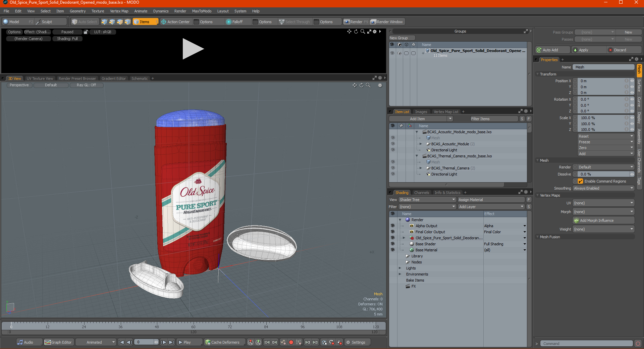
Task: Open the Add Layer dropdown
Action: pos(491,207)
